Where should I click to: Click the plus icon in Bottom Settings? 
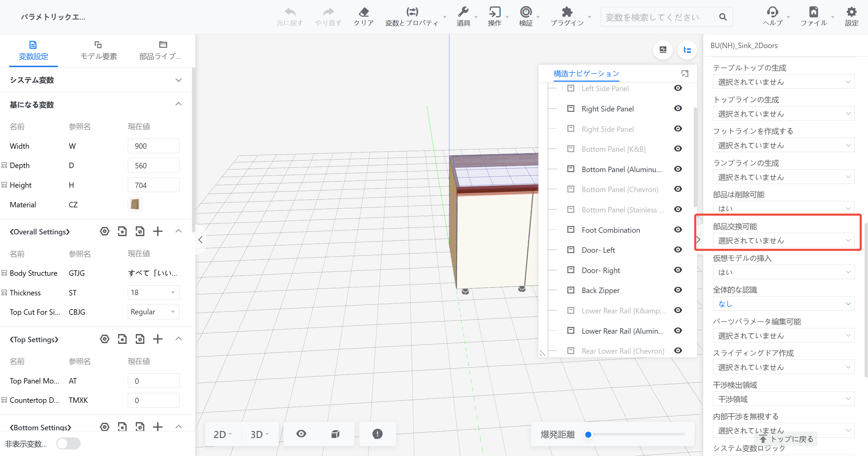click(158, 427)
